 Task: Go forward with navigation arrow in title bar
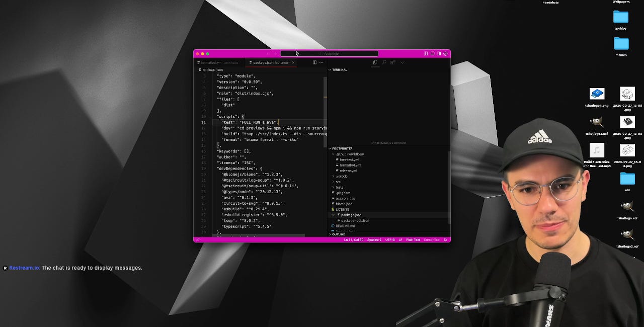pyautogui.click(x=275, y=53)
